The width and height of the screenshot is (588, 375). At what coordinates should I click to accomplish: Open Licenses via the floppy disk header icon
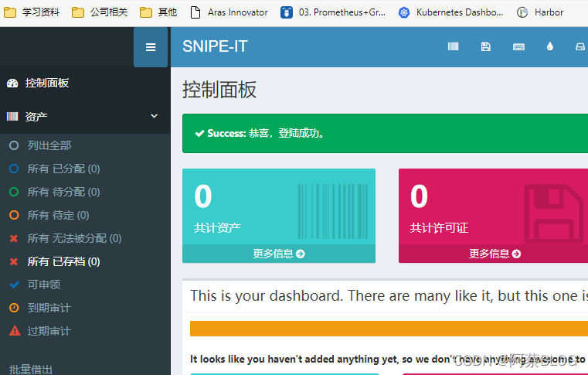pyautogui.click(x=486, y=46)
